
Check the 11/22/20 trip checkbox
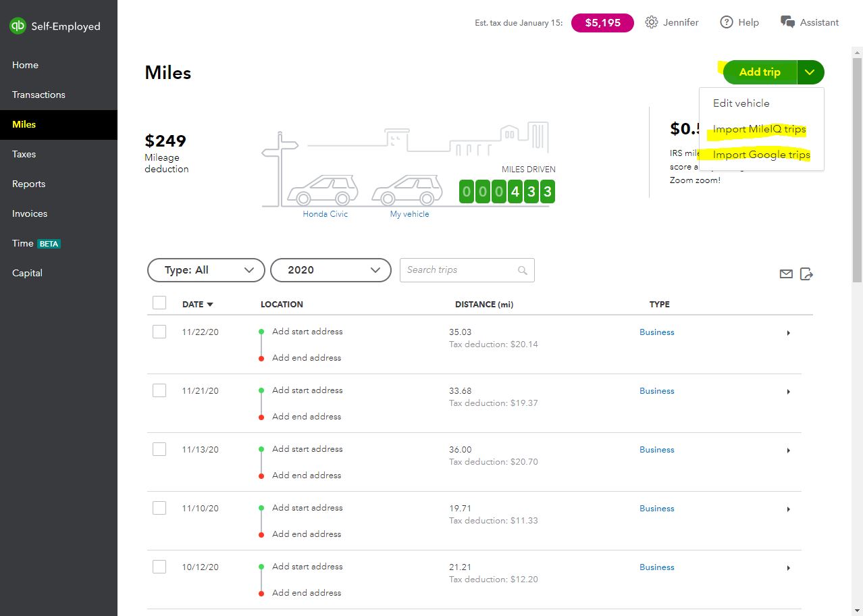click(159, 332)
